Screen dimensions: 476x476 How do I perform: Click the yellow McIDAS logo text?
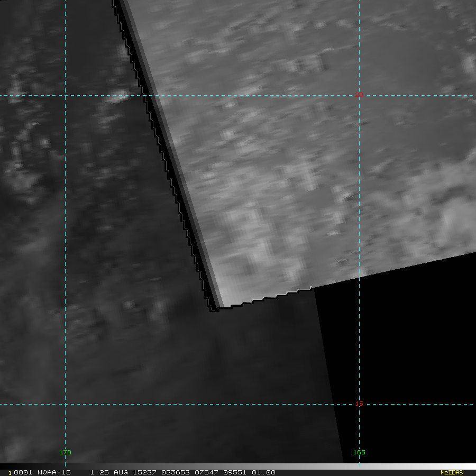[451, 472]
